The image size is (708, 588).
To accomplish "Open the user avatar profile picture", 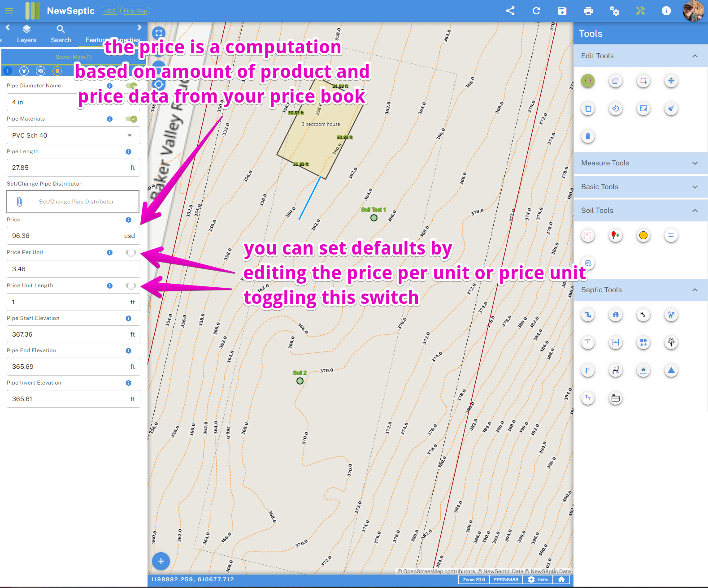I will tap(693, 11).
